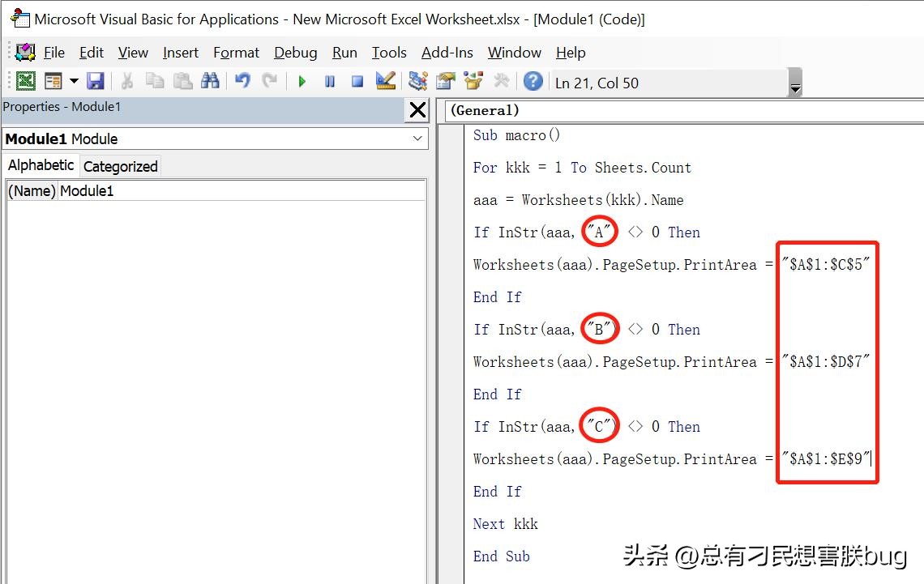
Task: Open the Object Browser icon
Action: (x=473, y=81)
